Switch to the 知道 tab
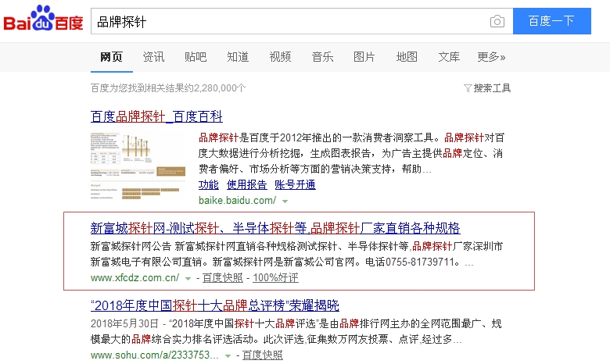The width and height of the screenshot is (610, 364). [x=238, y=57]
